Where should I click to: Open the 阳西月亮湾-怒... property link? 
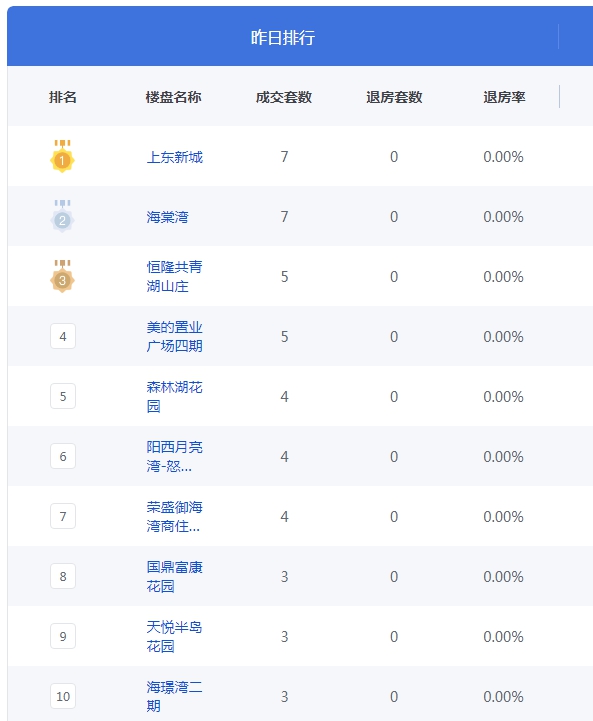pos(175,456)
